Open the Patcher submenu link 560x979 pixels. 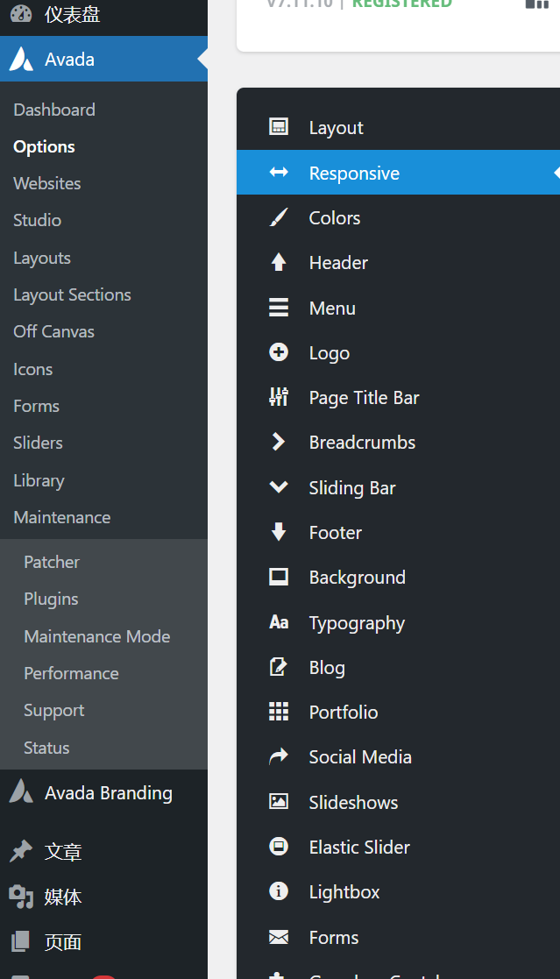[x=52, y=562]
